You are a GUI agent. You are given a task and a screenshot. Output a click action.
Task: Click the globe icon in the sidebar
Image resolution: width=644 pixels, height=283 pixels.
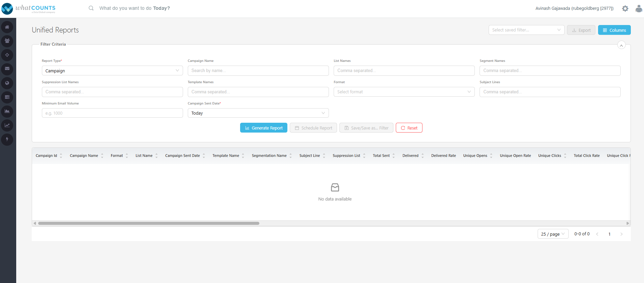click(x=7, y=83)
